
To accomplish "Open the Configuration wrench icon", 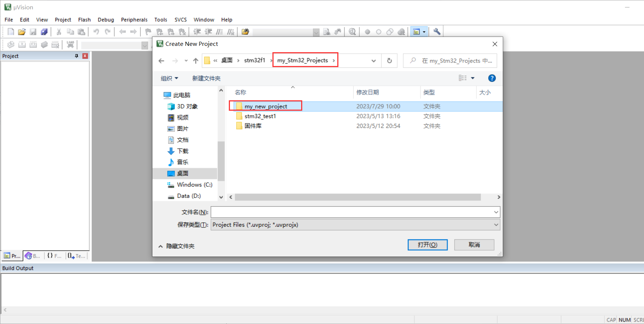I will 437,32.
